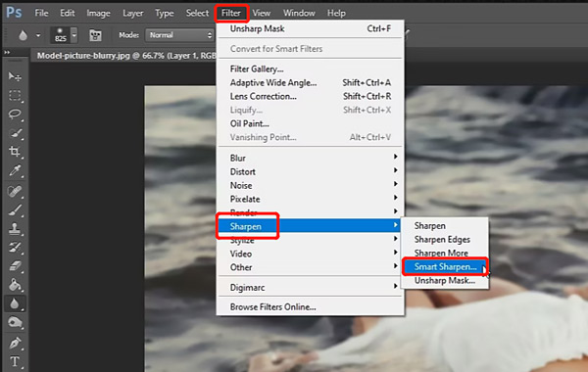Open the Edit menu
588x372 pixels.
click(67, 13)
